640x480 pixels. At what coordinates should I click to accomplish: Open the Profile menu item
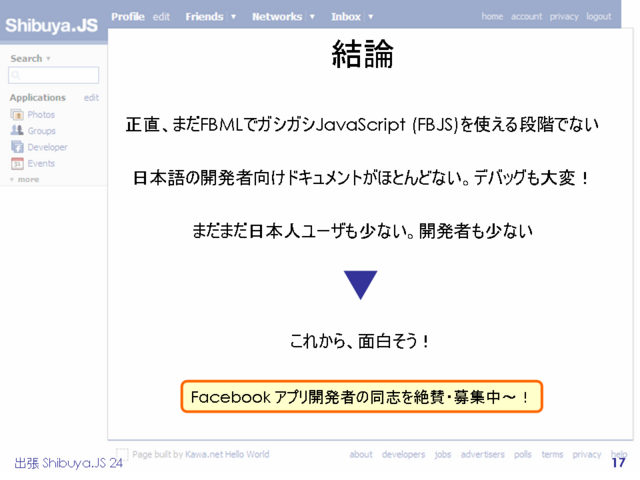pos(128,17)
